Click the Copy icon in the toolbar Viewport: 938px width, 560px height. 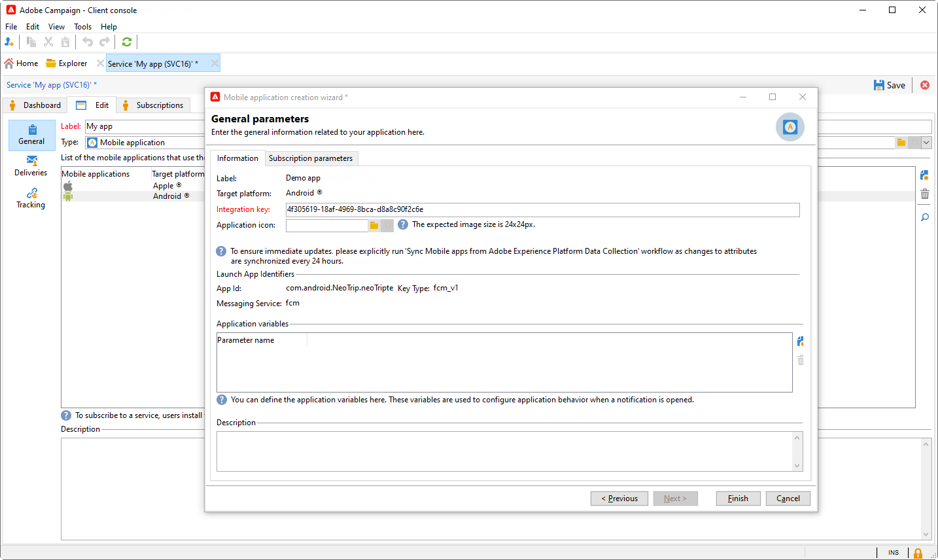pos(31,42)
